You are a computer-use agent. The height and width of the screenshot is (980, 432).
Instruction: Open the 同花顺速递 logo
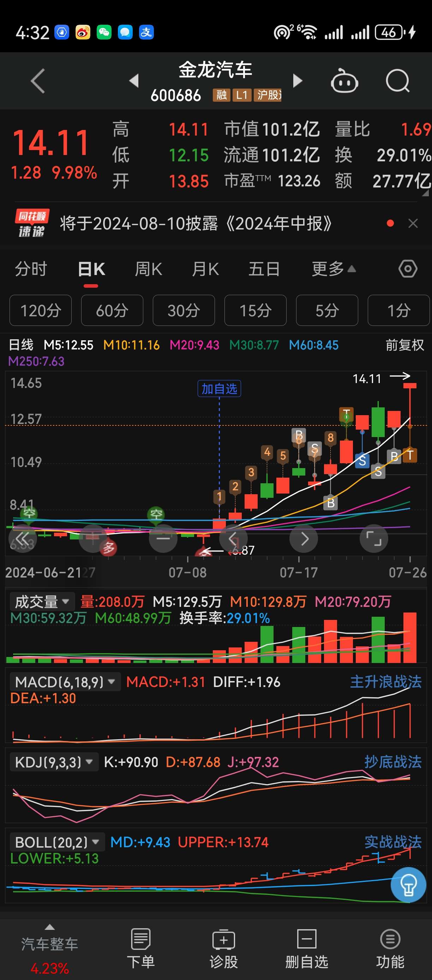32,223
